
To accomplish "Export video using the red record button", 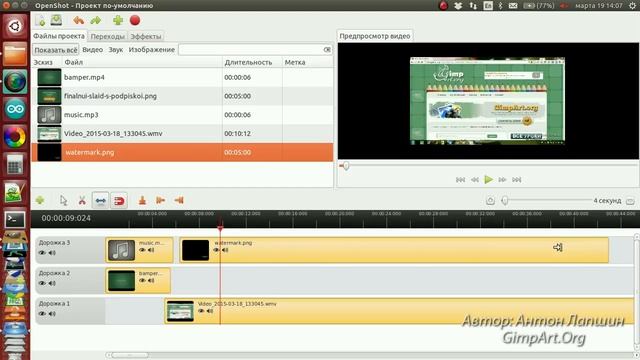I will click(135, 20).
